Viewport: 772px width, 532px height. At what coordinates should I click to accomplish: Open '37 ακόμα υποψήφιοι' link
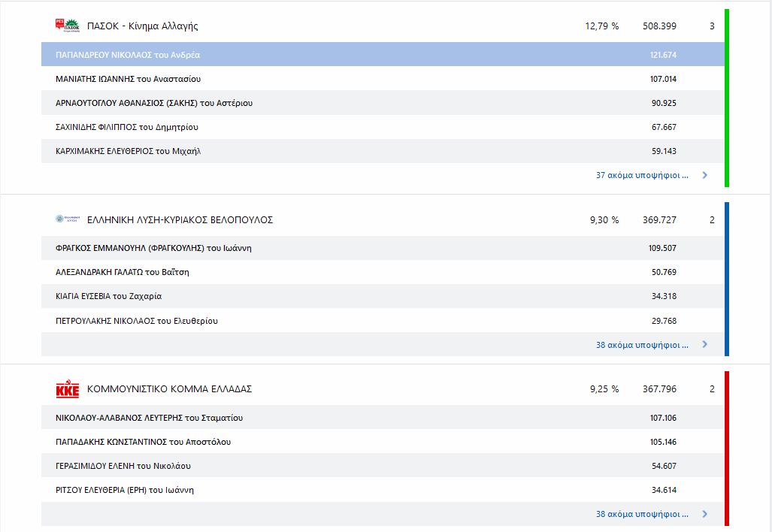click(x=642, y=175)
